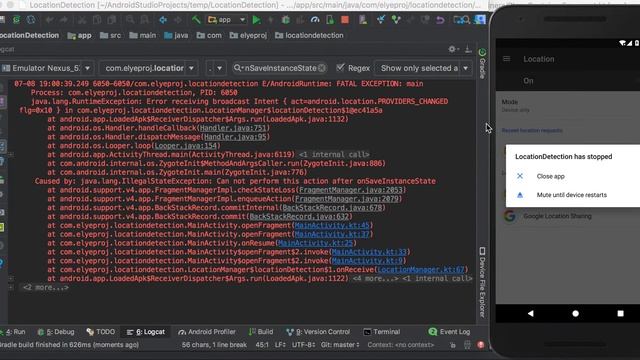The image size is (640, 360).
Task: Click the Debug app bug icon
Action: (x=286, y=20)
